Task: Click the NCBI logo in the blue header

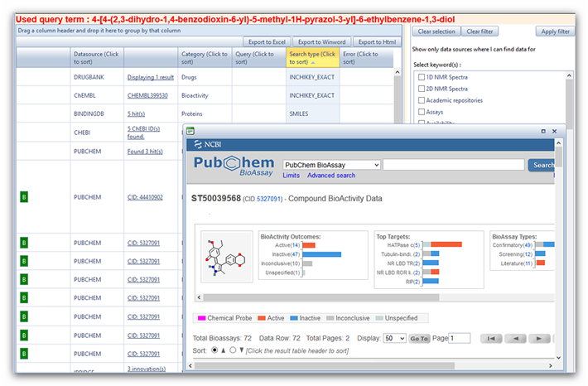Action: (207, 144)
